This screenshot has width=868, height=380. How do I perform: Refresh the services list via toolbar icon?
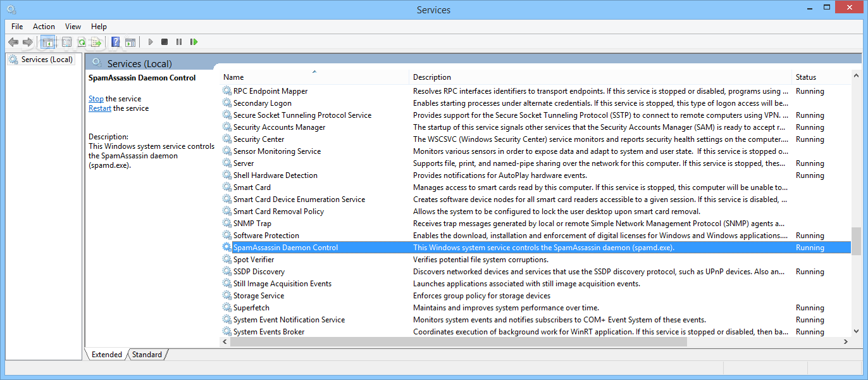click(x=81, y=42)
